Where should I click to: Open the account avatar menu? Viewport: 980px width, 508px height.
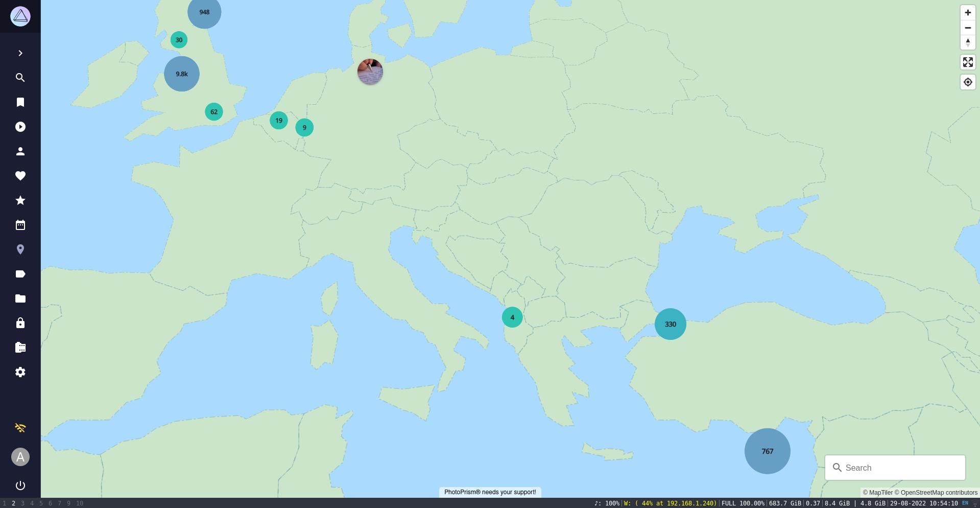[20, 457]
